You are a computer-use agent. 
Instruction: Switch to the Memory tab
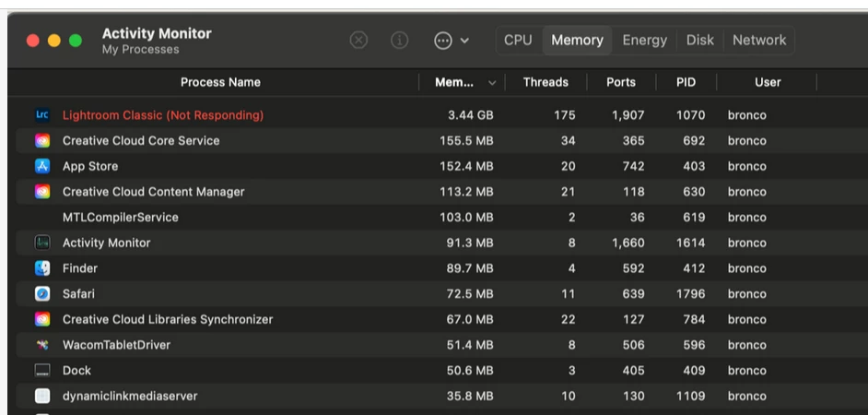point(578,41)
